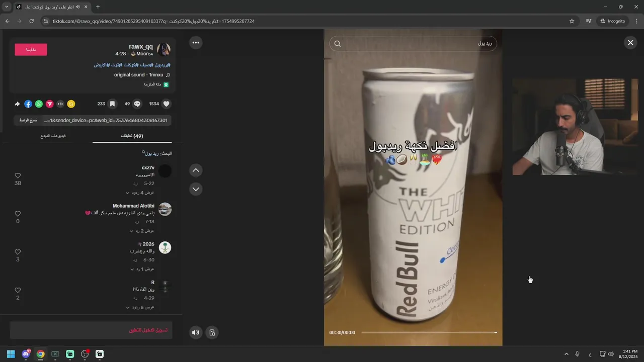This screenshot has height=362, width=644.
Task: Open Mohammad Alotibi's profile avatar
Action: click(165, 209)
